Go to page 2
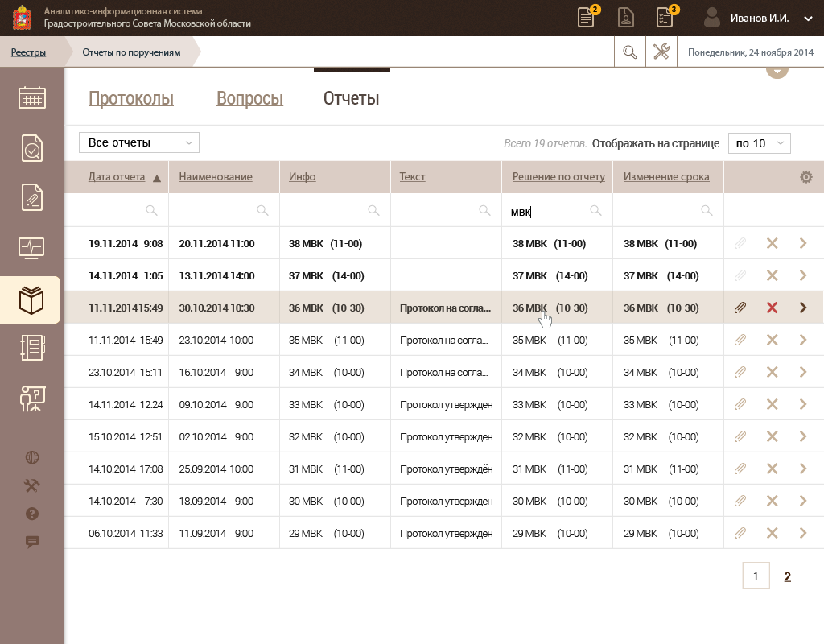824x644 pixels. pos(787,576)
